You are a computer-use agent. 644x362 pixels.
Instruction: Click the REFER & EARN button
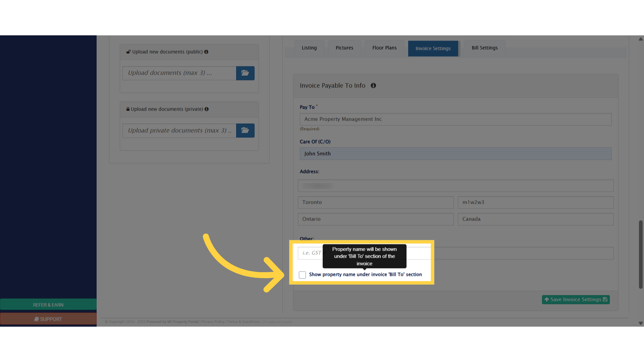point(48,305)
